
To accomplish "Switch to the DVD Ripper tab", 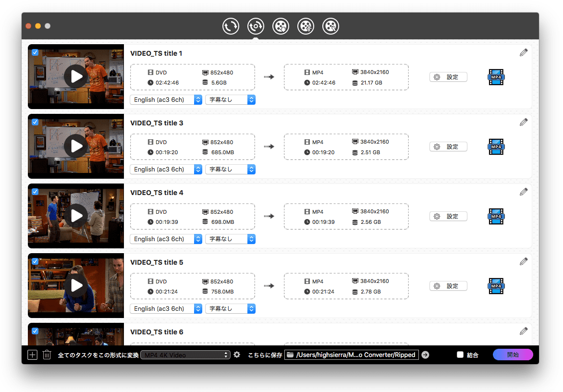I will tap(256, 26).
